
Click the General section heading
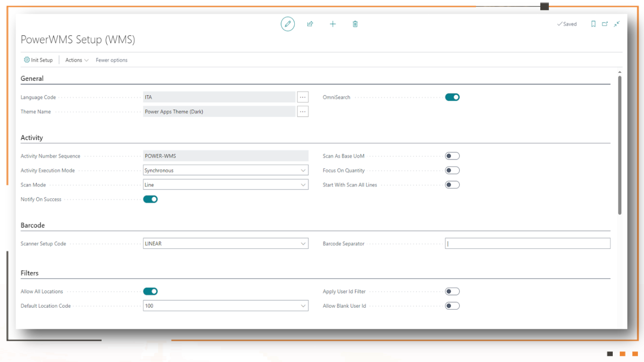click(x=32, y=78)
